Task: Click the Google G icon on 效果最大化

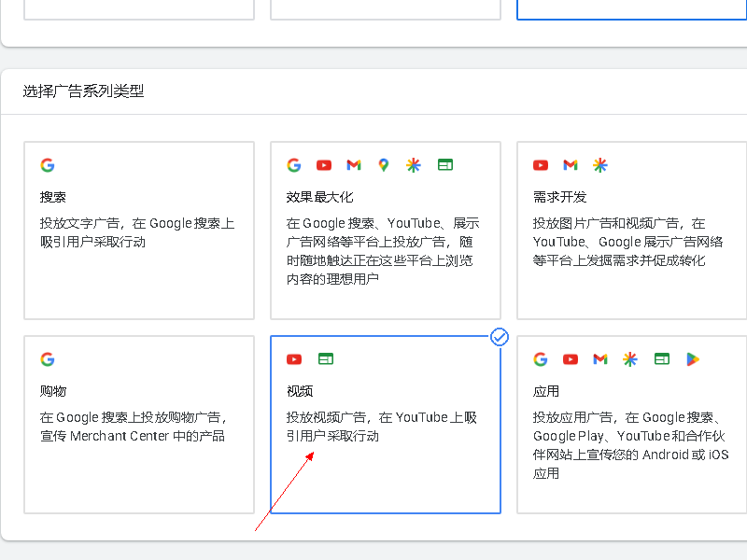Action: click(x=293, y=164)
